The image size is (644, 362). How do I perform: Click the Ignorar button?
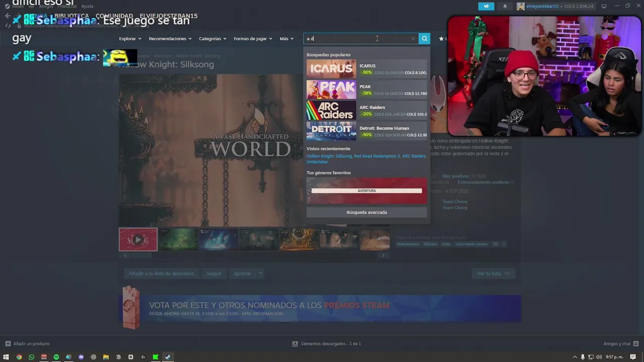243,274
